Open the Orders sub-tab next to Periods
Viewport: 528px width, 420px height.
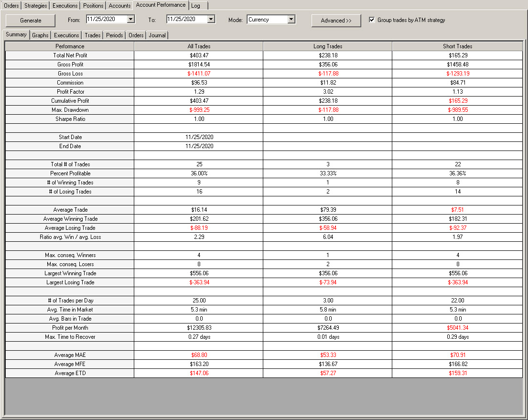(136, 35)
